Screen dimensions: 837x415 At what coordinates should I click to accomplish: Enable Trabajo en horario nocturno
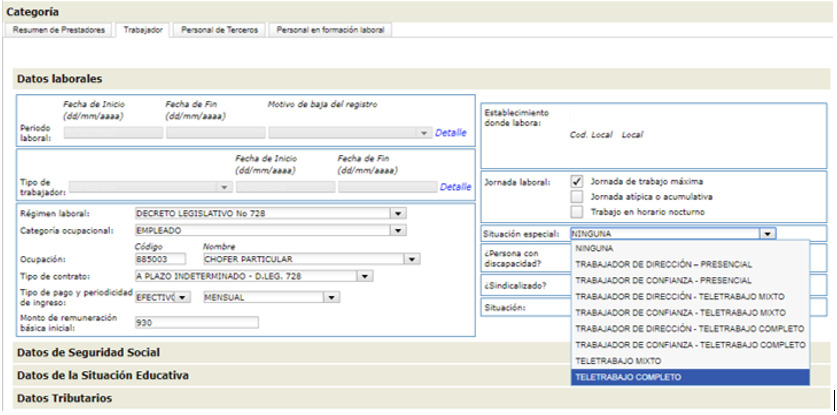[x=577, y=212]
